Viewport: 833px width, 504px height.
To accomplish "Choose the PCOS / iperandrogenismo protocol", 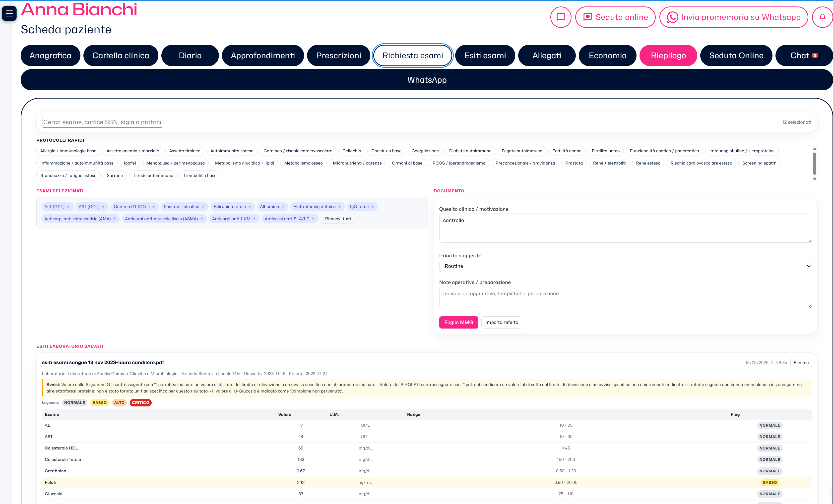I will (459, 163).
